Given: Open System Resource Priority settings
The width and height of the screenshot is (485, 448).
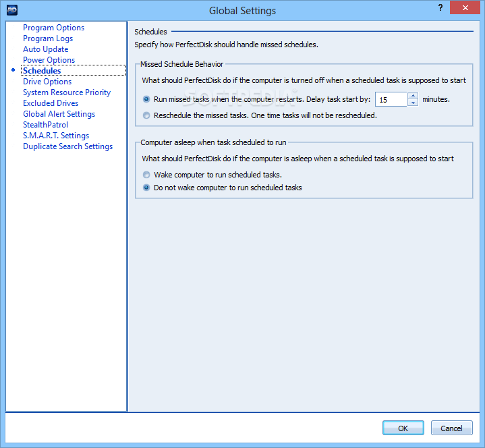Looking at the screenshot, I should pos(67,92).
